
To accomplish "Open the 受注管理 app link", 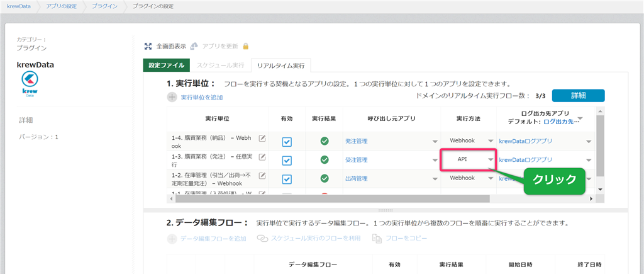I will [x=357, y=159].
